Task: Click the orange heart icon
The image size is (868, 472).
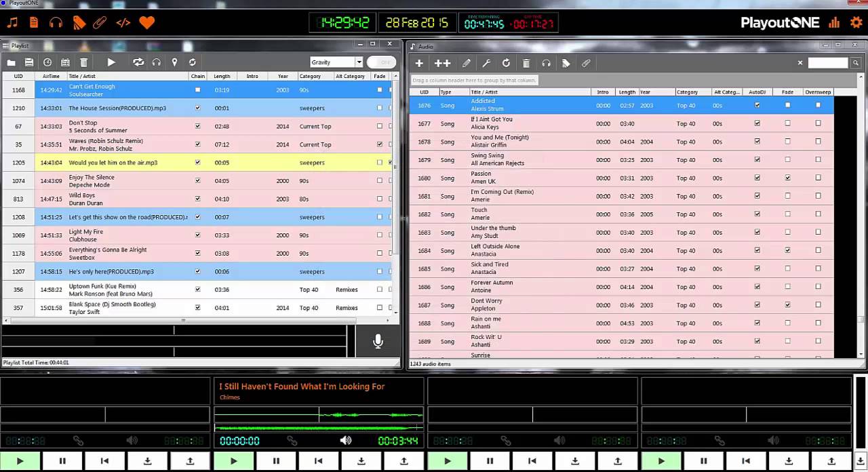Action: [146, 22]
